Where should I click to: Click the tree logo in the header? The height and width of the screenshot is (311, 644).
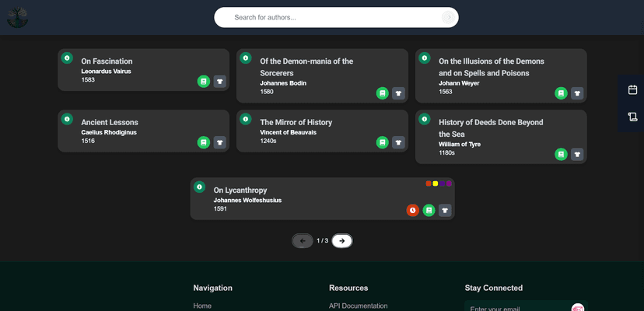(17, 17)
